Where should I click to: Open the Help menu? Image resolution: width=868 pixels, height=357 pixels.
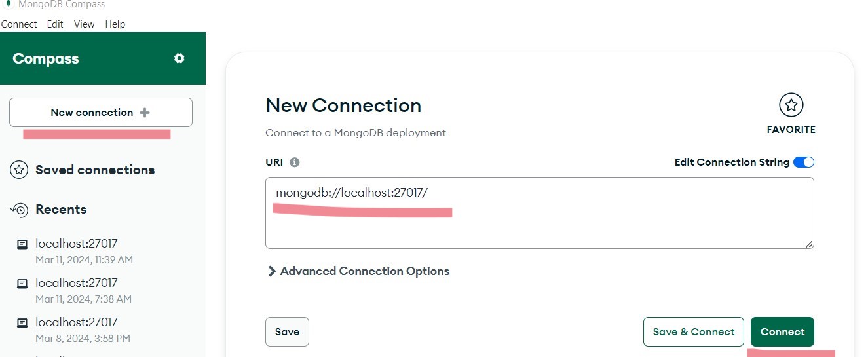pos(115,24)
